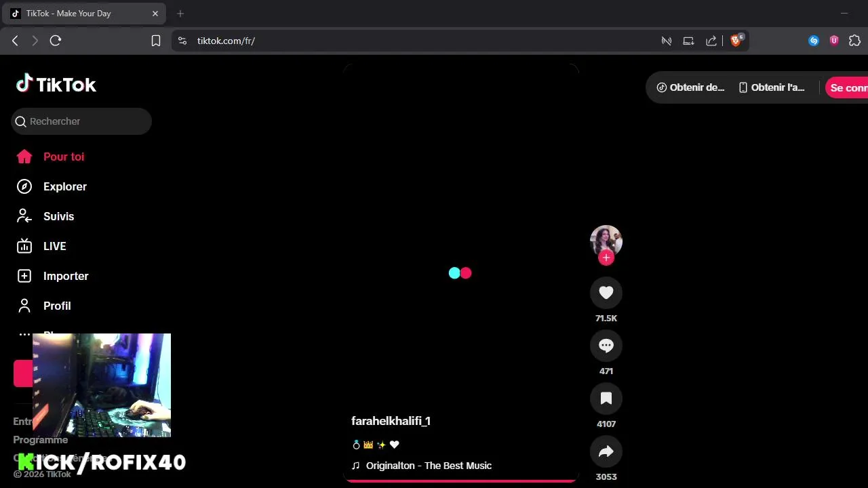The width and height of the screenshot is (868, 488).
Task: Click the person icon beside Profil
Action: click(x=24, y=306)
